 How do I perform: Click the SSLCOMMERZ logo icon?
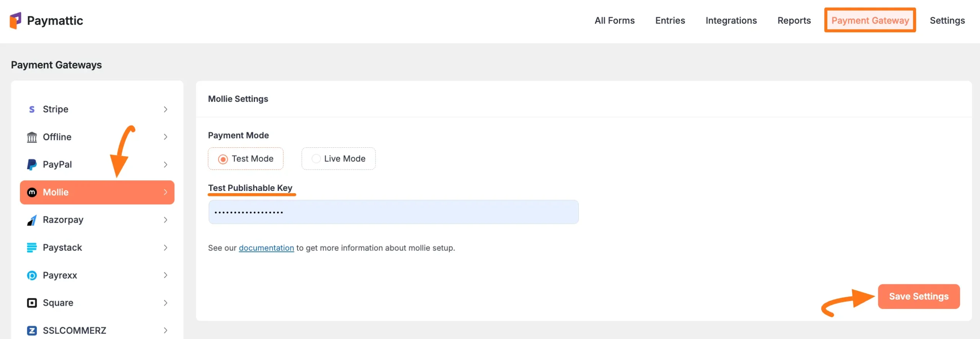coord(32,331)
